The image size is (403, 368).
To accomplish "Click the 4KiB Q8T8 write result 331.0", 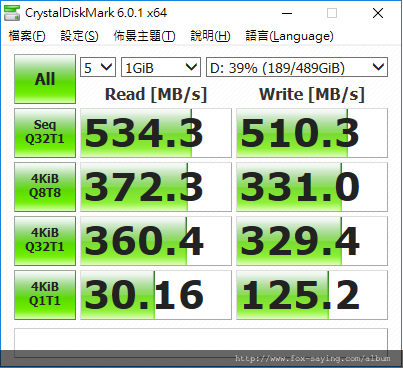I will tap(312, 187).
